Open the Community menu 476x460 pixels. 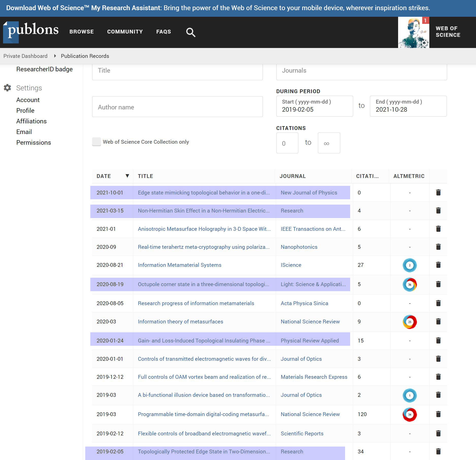125,32
